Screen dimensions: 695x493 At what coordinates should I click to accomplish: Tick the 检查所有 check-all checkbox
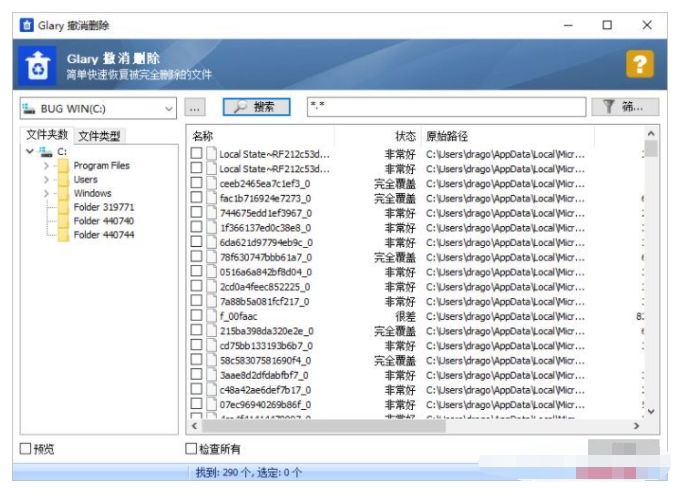point(192,449)
